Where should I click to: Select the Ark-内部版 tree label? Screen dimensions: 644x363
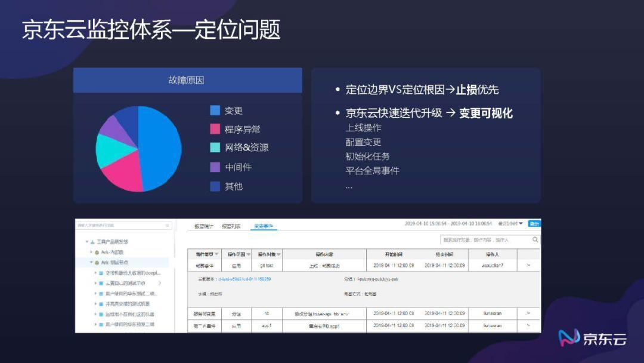pyautogui.click(x=112, y=252)
